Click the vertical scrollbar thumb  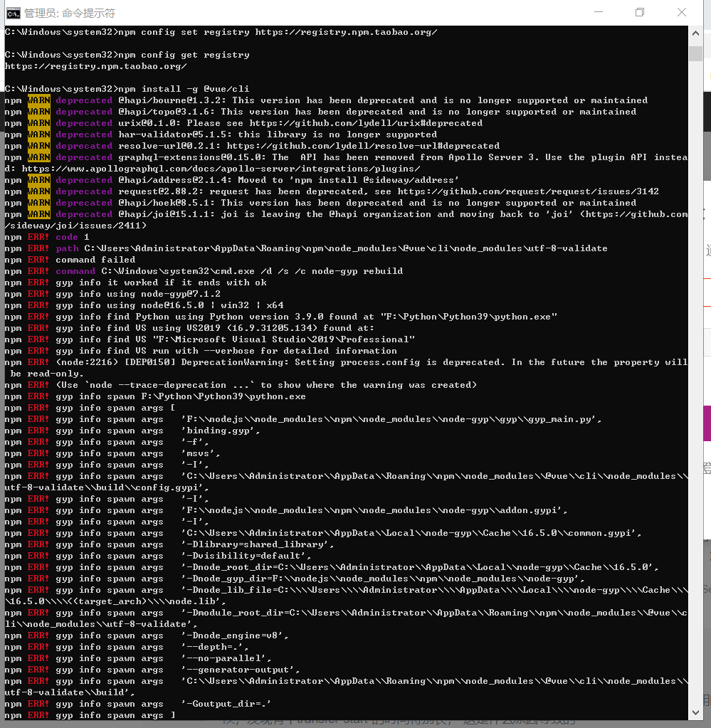tap(695, 53)
